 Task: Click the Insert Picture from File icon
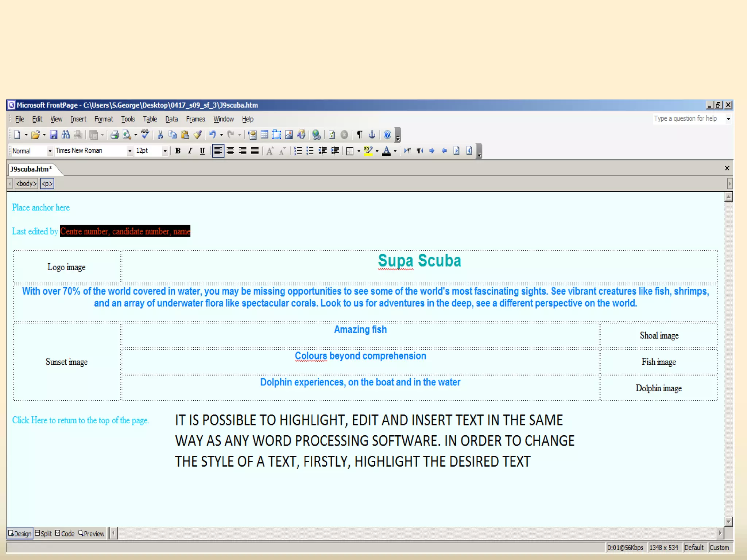[289, 135]
